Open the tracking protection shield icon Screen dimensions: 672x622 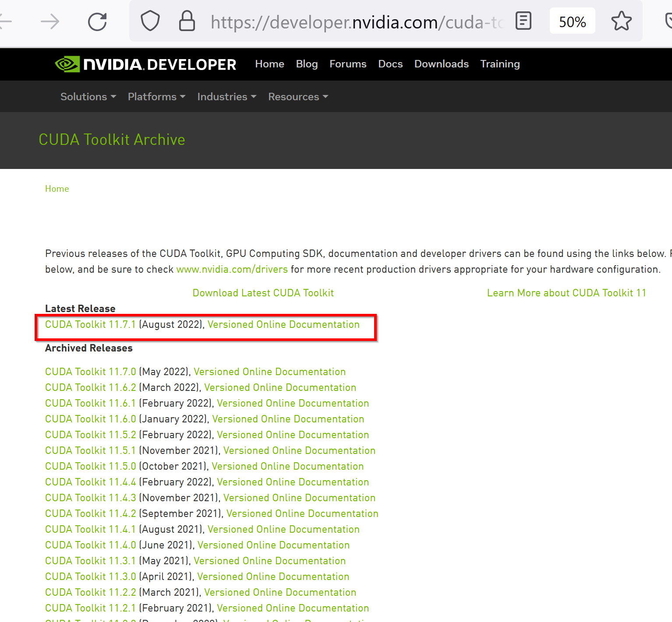click(150, 21)
